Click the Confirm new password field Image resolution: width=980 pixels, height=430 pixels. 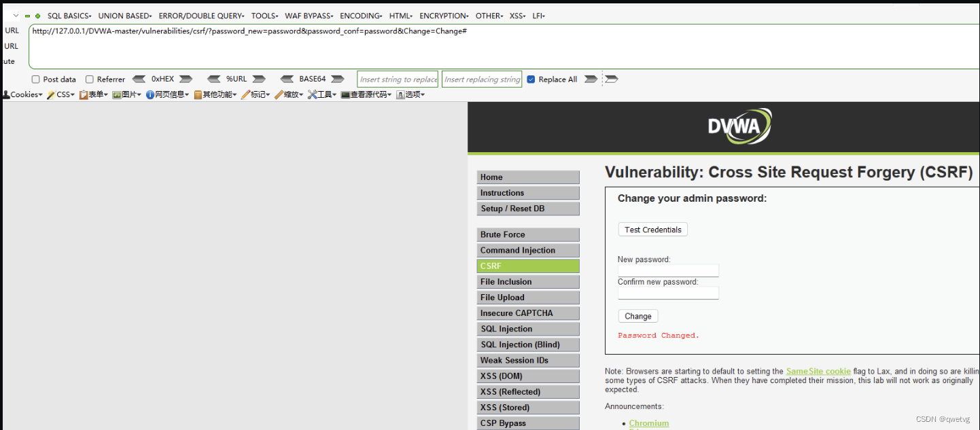(668, 293)
